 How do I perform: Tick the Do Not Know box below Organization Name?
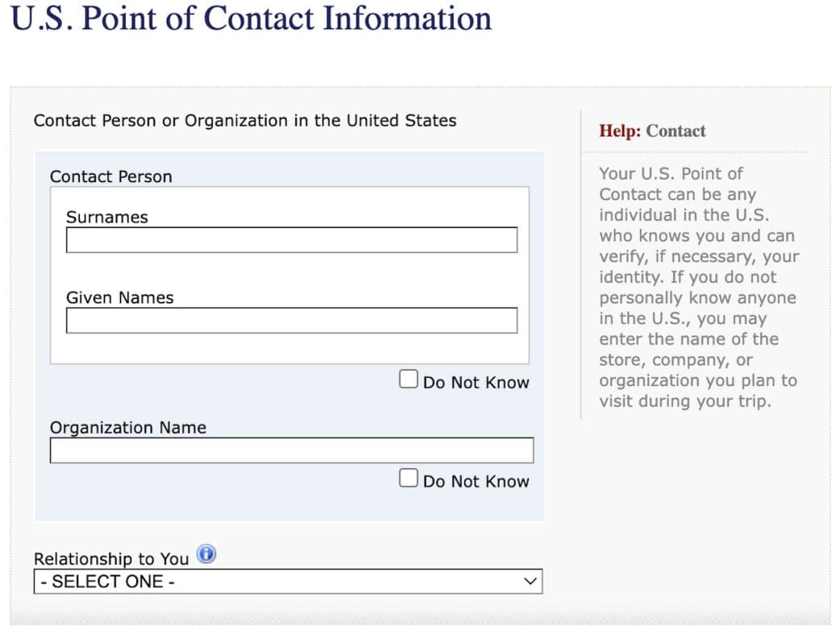(409, 479)
